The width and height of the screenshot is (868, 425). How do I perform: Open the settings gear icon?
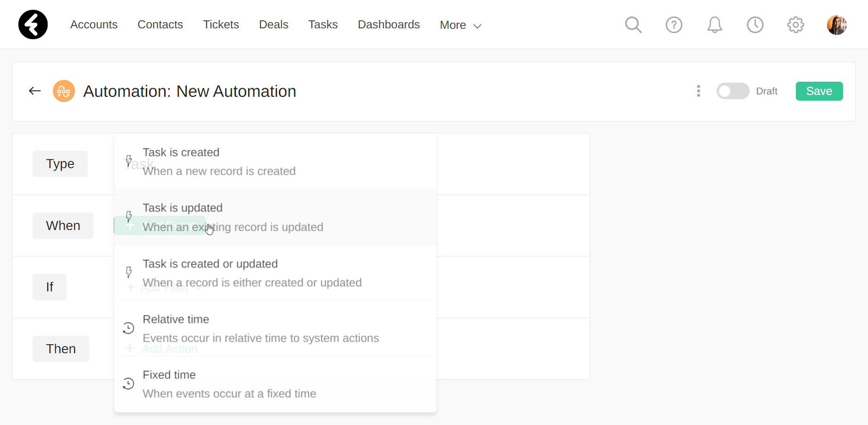(795, 25)
